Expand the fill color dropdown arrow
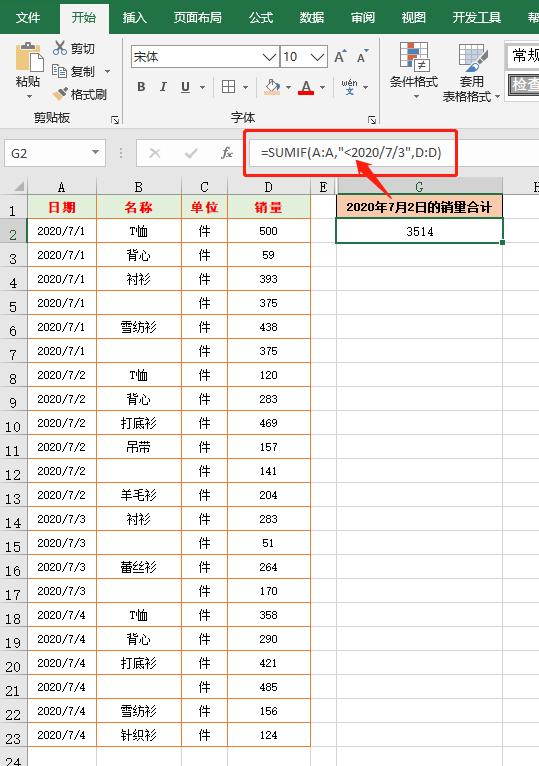The image size is (539, 766). coord(288,87)
